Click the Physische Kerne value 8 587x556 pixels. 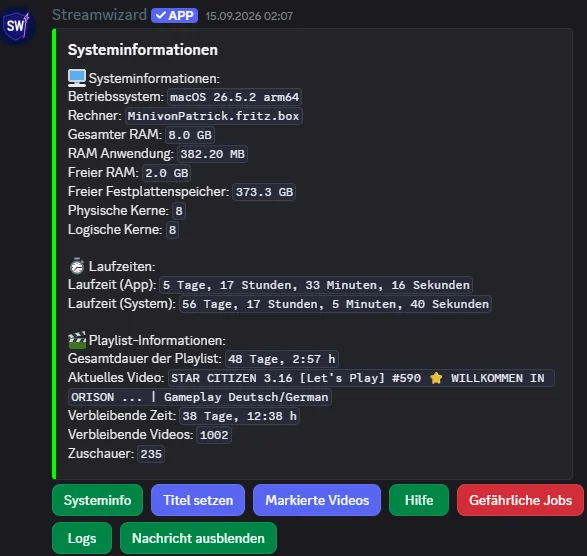point(179,211)
